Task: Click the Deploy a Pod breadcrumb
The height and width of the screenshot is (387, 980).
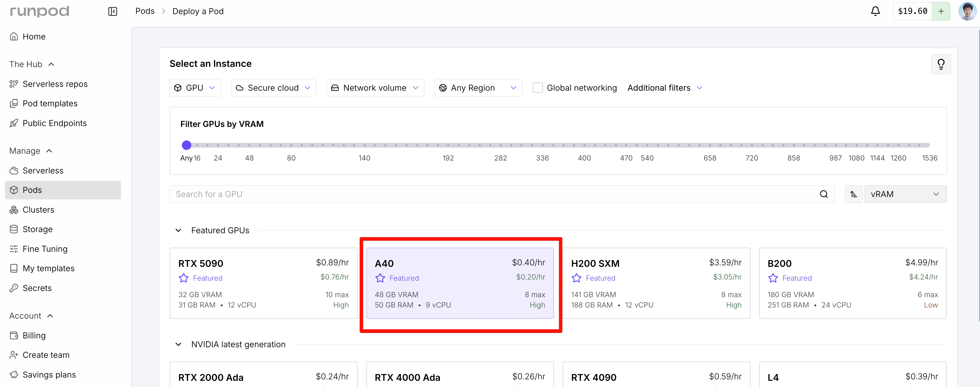Action: coord(198,11)
